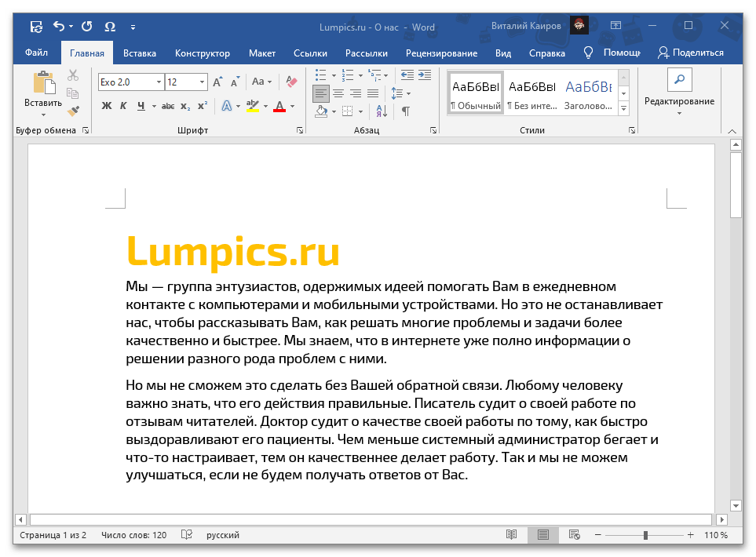Repeat the last action
The width and height of the screenshot is (756, 557).
coord(87,27)
